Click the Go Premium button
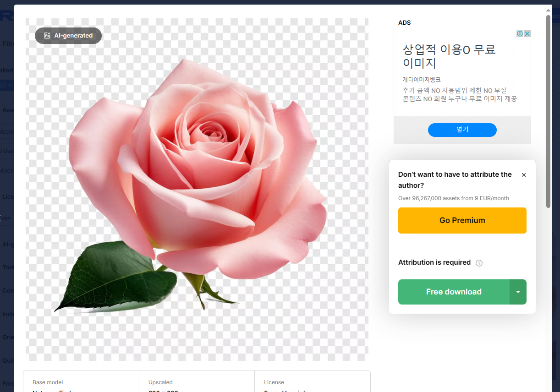 [x=462, y=220]
